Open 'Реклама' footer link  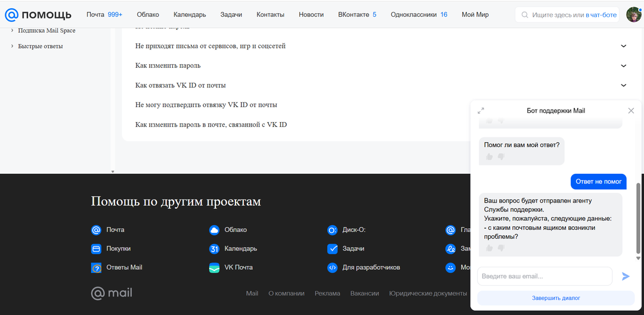(x=327, y=294)
